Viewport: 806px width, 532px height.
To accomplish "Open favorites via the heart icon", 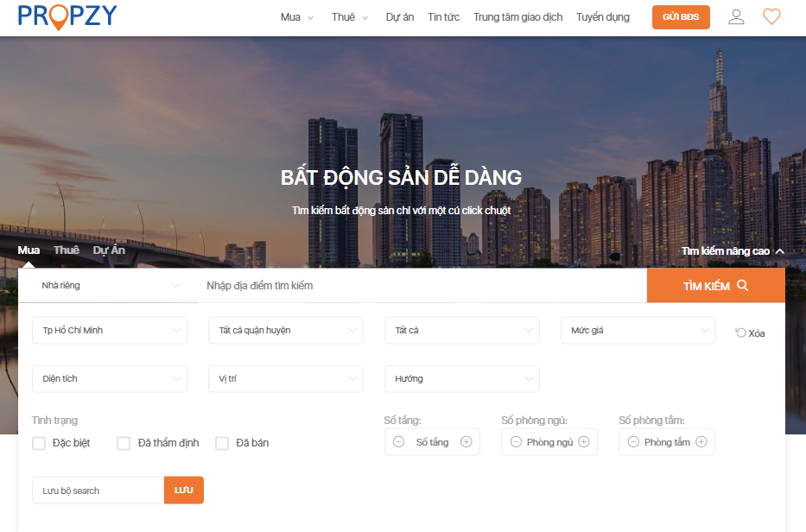I will (x=771, y=16).
